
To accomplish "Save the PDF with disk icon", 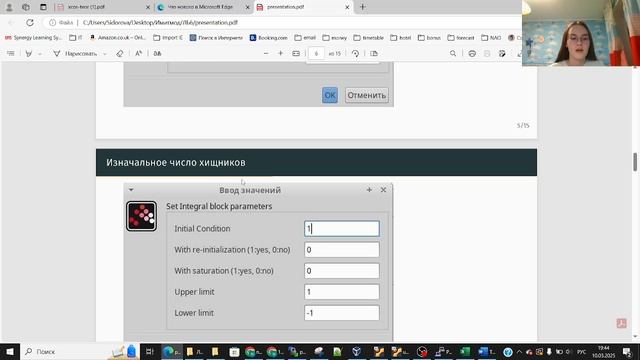I will [487, 53].
